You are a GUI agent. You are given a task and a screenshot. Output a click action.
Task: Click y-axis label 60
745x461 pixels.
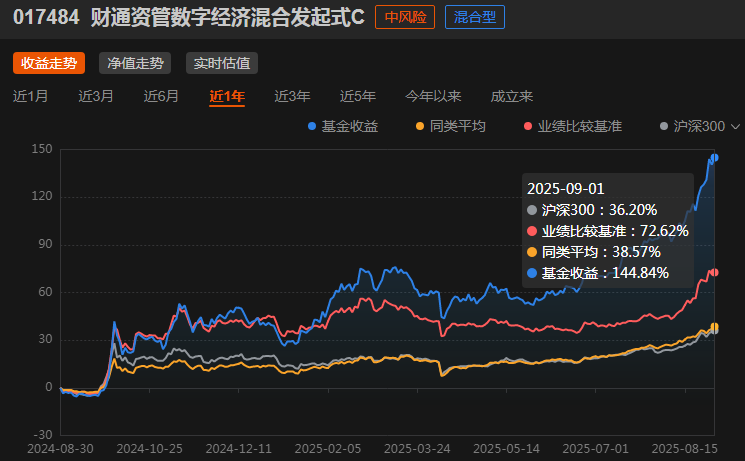click(x=45, y=291)
